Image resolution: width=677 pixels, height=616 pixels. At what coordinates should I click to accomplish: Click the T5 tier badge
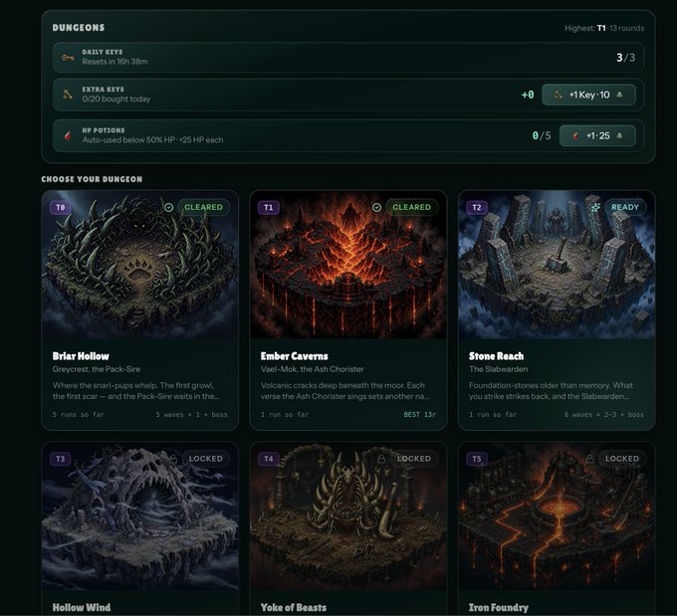pyautogui.click(x=477, y=459)
